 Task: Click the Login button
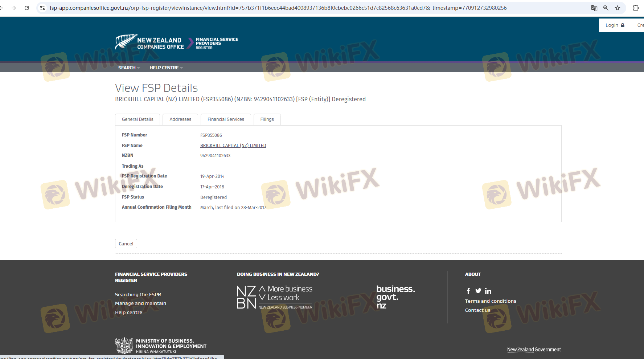click(615, 25)
